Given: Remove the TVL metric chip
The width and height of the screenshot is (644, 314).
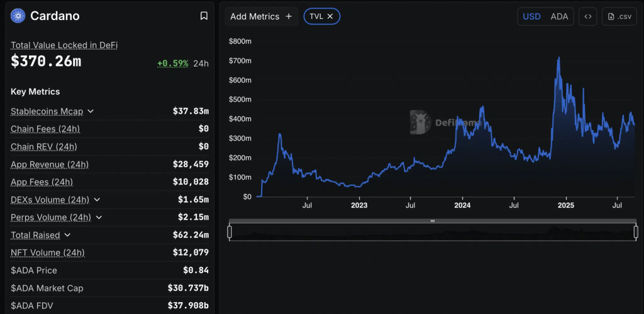Looking at the screenshot, I should [330, 16].
